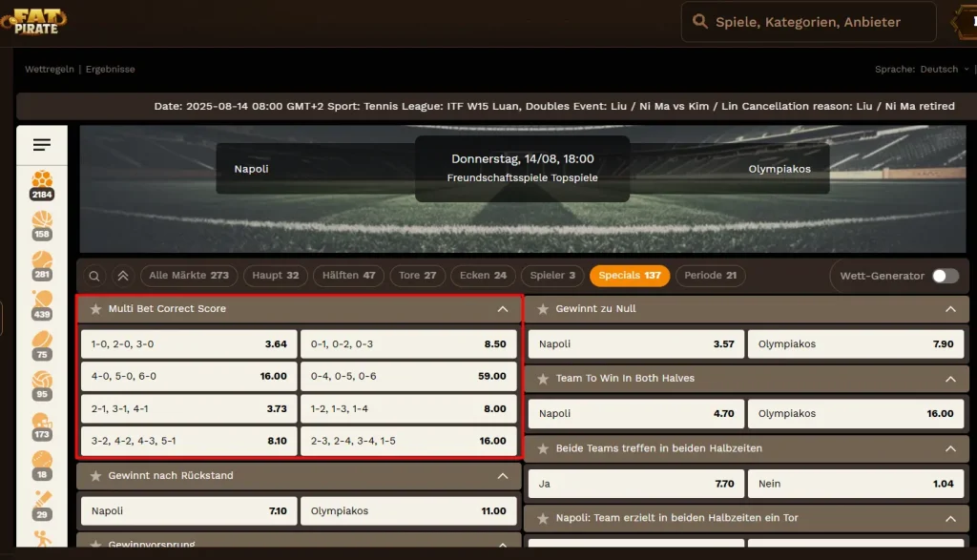This screenshot has height=560, width=977.
Task: Click the Donnerstag, 14/08, 18:00 match time
Action: (522, 159)
